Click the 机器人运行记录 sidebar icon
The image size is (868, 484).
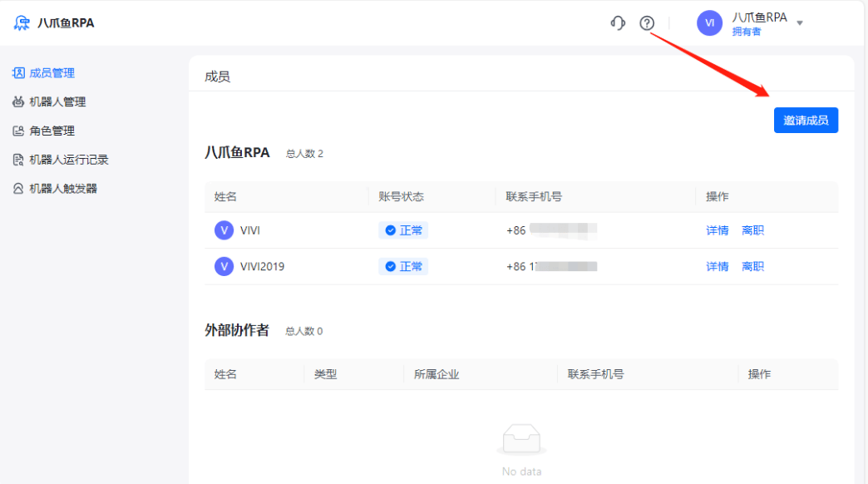click(18, 160)
